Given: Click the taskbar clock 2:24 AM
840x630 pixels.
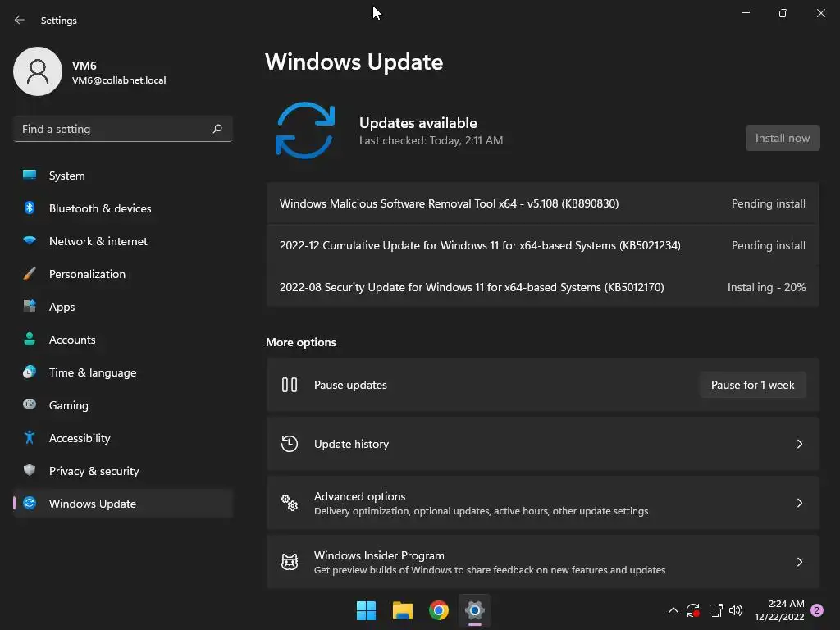Looking at the screenshot, I should click(779, 610).
